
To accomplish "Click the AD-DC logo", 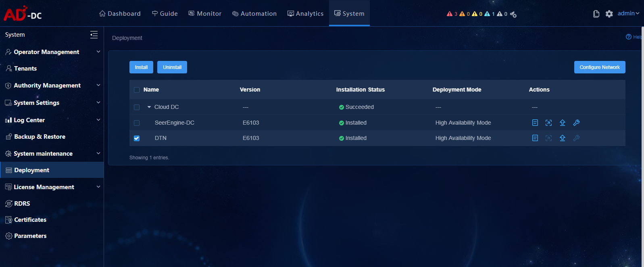I will [x=23, y=13].
